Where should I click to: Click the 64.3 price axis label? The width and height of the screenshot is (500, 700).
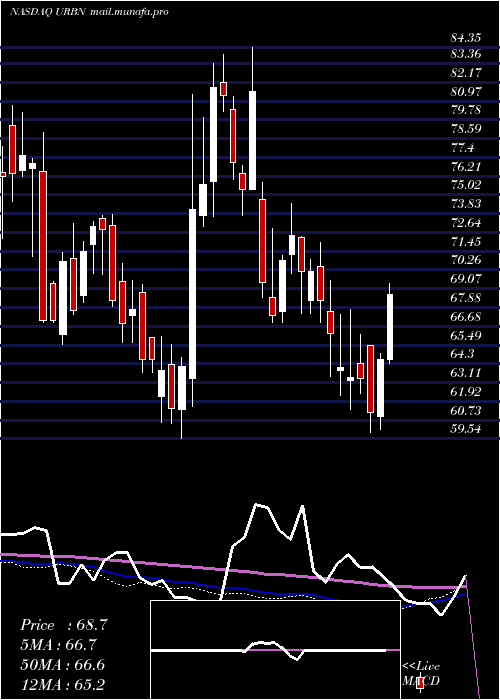(462, 354)
